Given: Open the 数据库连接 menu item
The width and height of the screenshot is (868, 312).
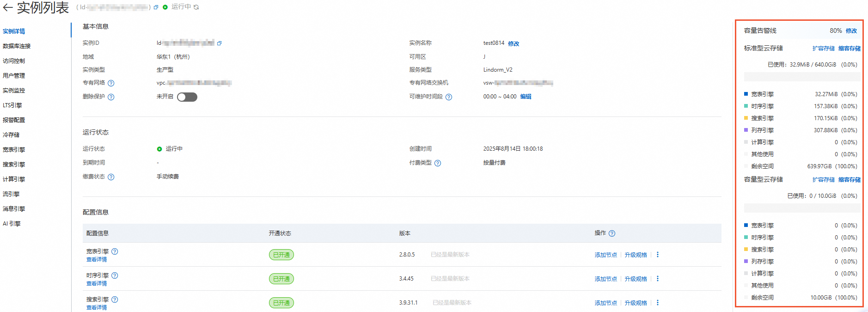Looking at the screenshot, I should [17, 46].
